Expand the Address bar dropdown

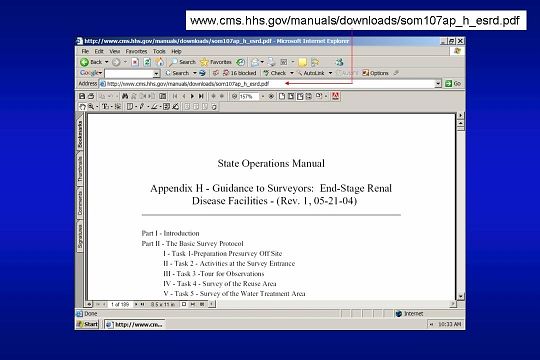point(438,83)
